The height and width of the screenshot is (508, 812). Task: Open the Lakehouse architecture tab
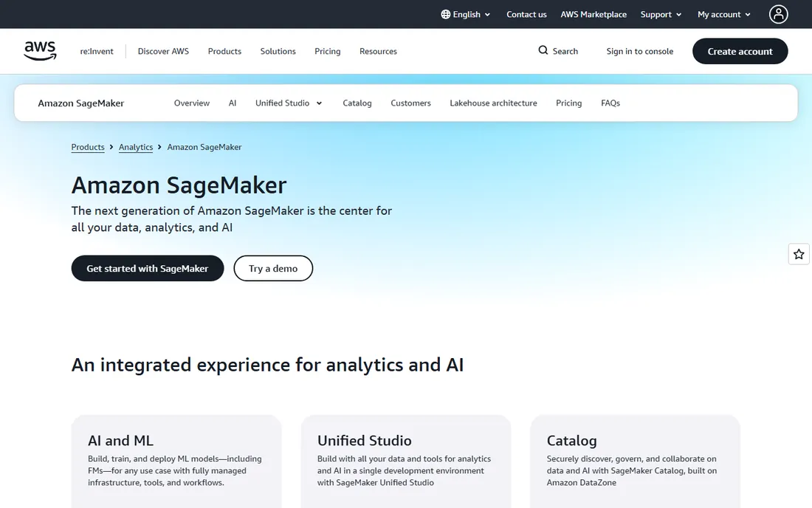click(x=493, y=103)
